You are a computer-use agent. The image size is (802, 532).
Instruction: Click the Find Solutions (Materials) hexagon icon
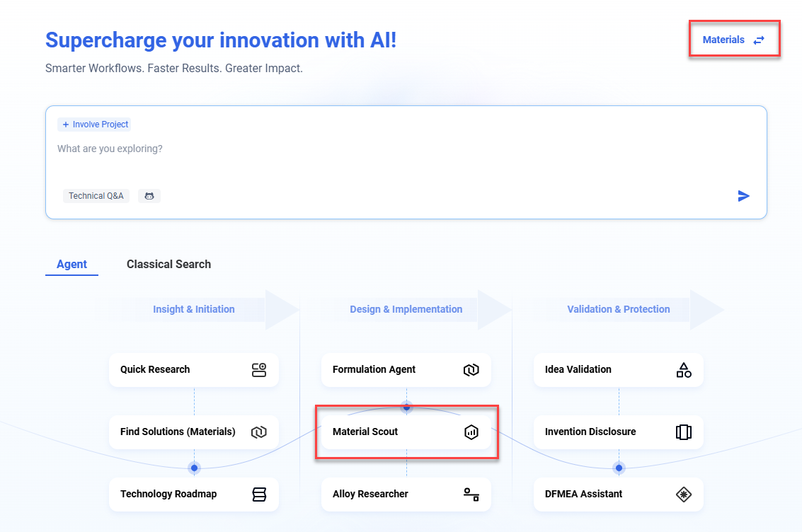click(x=259, y=432)
